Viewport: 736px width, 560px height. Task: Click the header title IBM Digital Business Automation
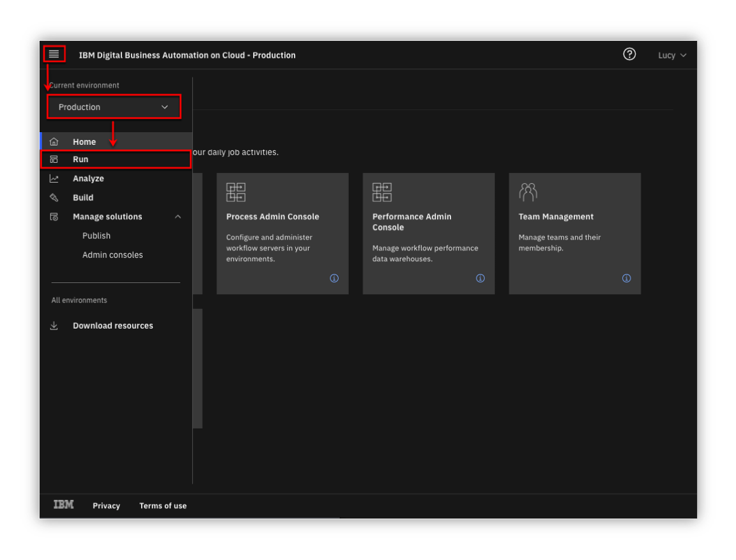pos(187,56)
